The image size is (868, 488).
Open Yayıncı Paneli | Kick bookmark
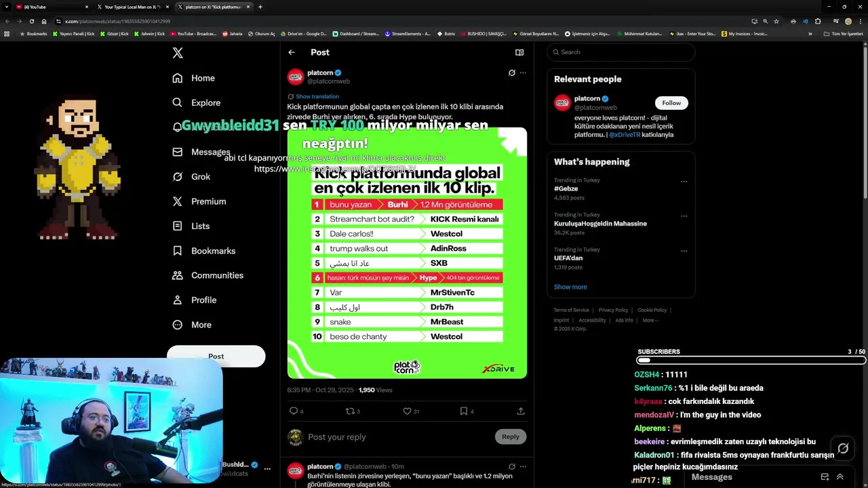[74, 34]
